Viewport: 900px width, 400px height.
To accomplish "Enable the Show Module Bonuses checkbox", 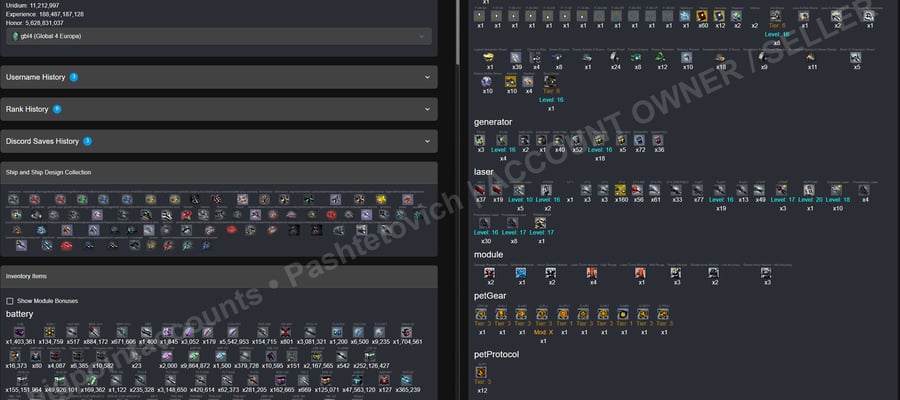I will pyautogui.click(x=10, y=301).
